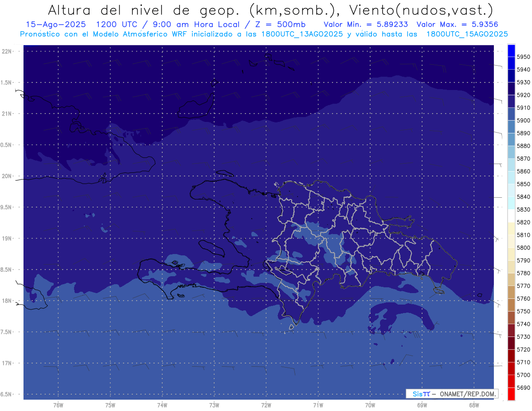Click the colorbar segment between 5810 and 5820

[511, 228]
